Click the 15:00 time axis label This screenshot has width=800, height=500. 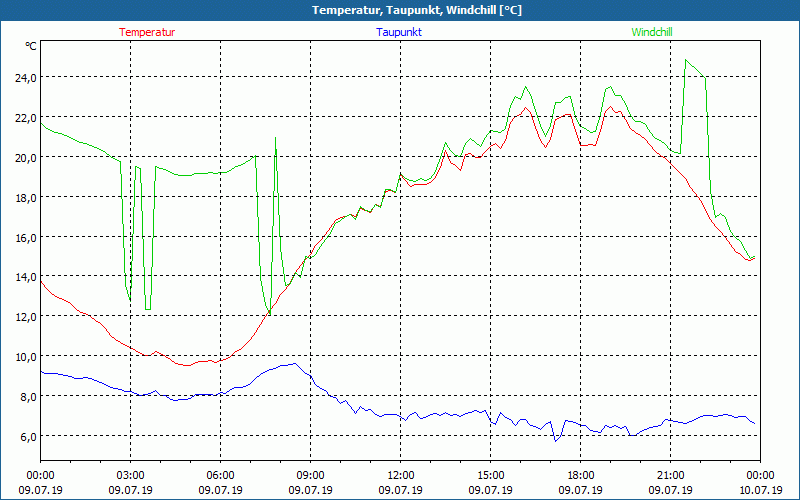(x=490, y=476)
